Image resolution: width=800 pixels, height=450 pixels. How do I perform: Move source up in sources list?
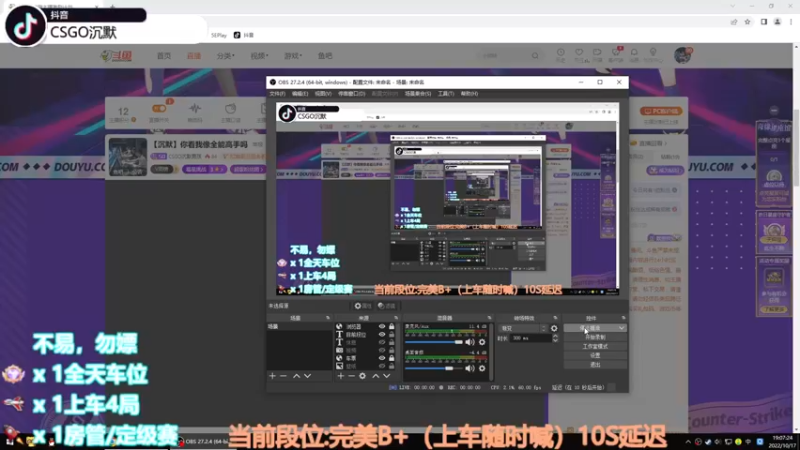(x=376, y=376)
